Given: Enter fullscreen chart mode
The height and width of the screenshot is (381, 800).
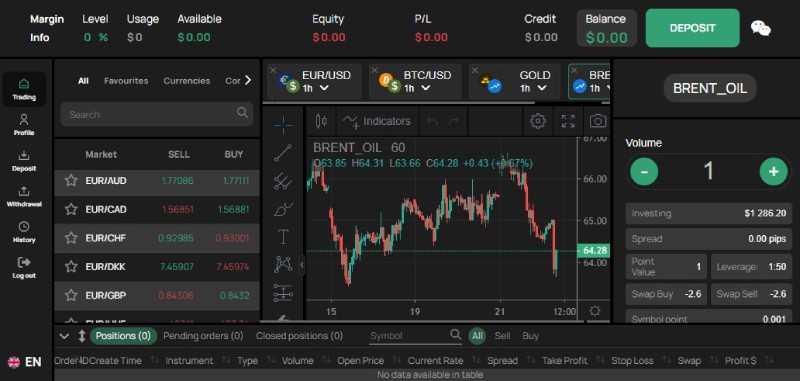Looking at the screenshot, I should [568, 121].
